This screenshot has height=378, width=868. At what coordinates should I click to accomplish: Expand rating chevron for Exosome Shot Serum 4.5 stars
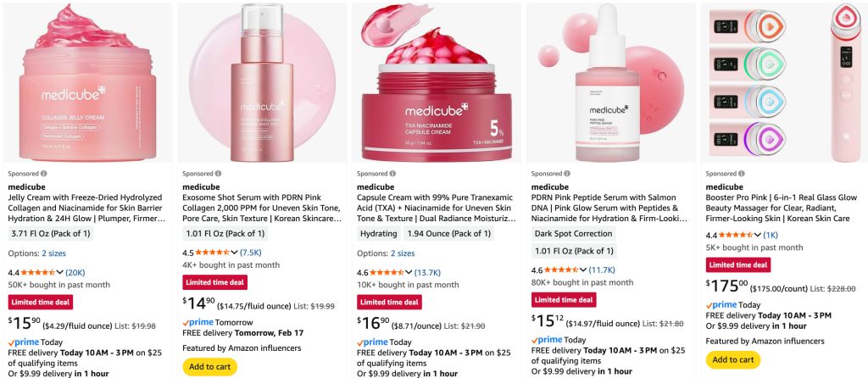pos(234,253)
